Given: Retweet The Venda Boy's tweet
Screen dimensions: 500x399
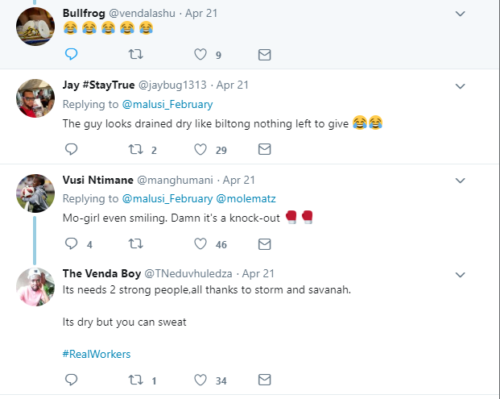Looking at the screenshot, I should pyautogui.click(x=136, y=380).
